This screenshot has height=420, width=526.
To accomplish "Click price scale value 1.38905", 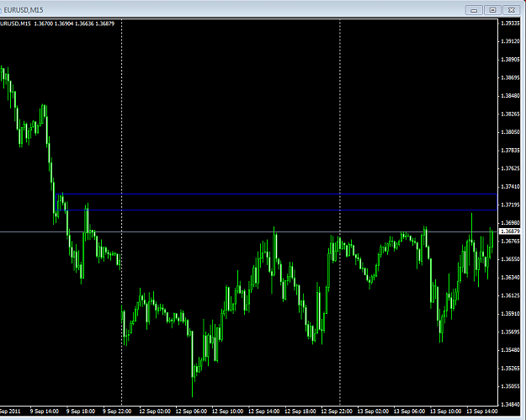I will (x=510, y=60).
